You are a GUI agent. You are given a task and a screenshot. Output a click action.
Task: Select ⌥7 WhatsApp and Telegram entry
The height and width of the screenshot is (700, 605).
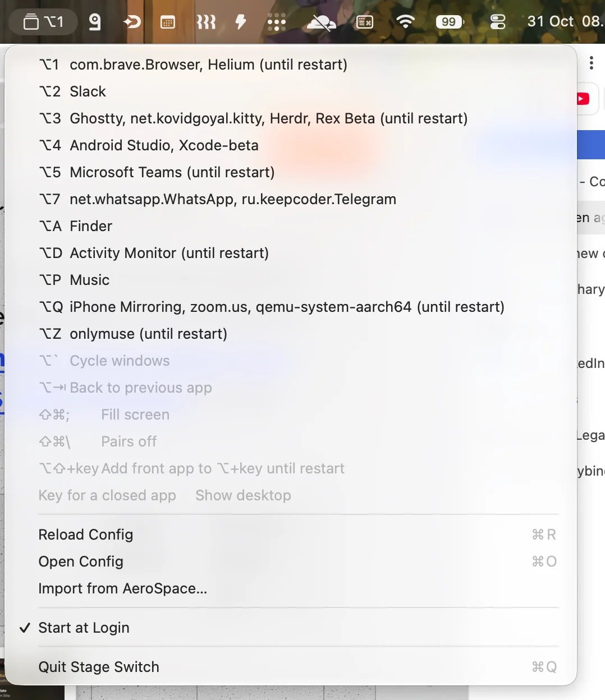291,199
